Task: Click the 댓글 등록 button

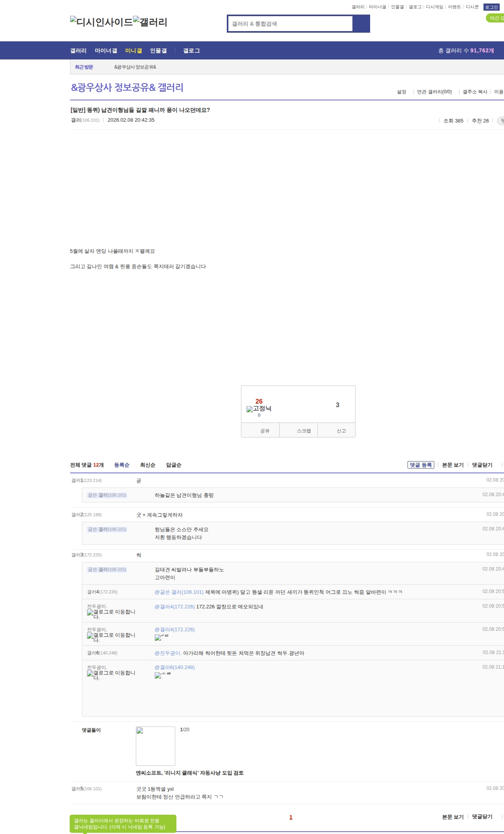Action: pyautogui.click(x=421, y=465)
